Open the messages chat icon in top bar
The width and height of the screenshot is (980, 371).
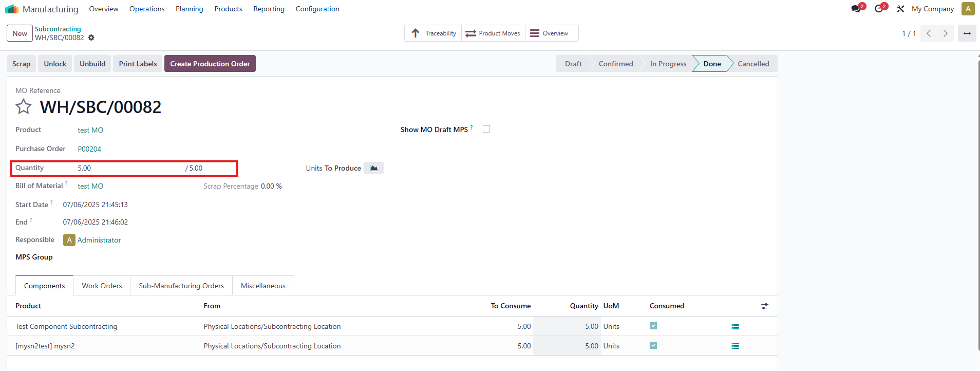pyautogui.click(x=856, y=9)
